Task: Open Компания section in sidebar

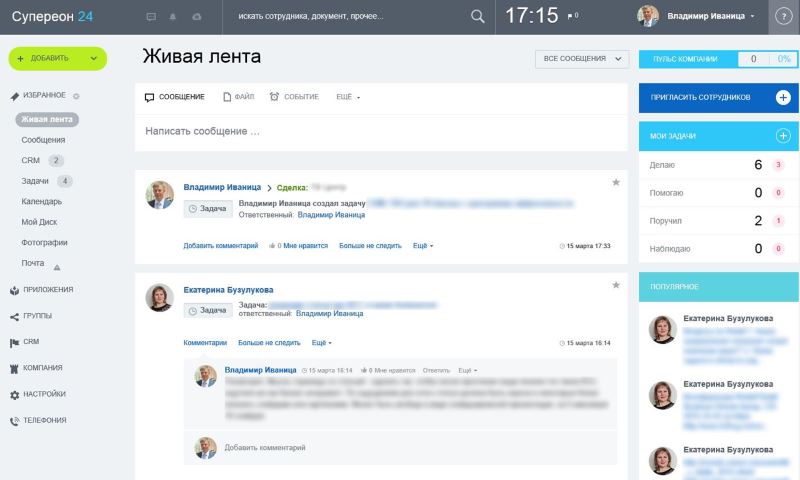Action: 36,368
